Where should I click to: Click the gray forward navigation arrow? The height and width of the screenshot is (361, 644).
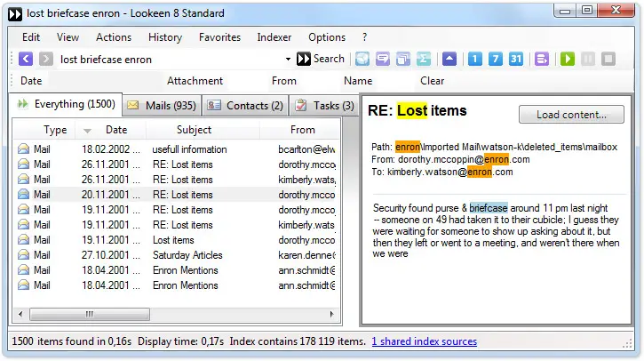coord(46,59)
